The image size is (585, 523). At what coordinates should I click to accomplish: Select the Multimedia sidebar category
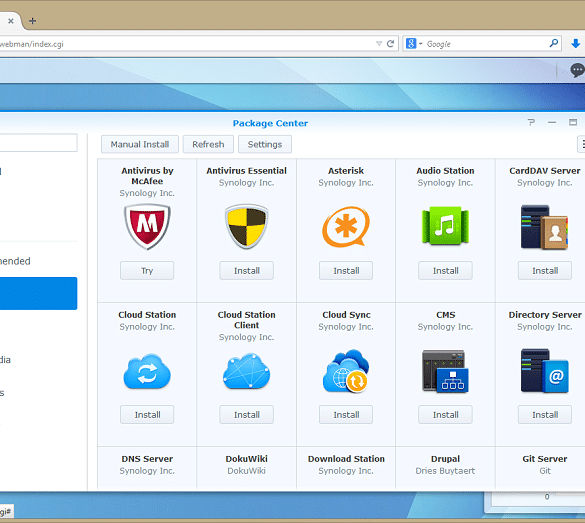(5, 360)
